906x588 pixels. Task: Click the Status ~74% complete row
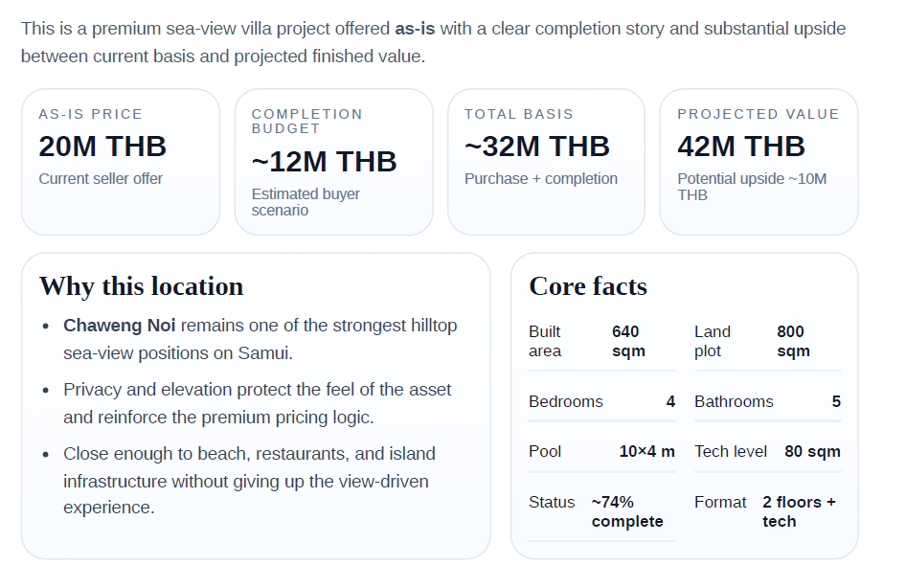[601, 511]
